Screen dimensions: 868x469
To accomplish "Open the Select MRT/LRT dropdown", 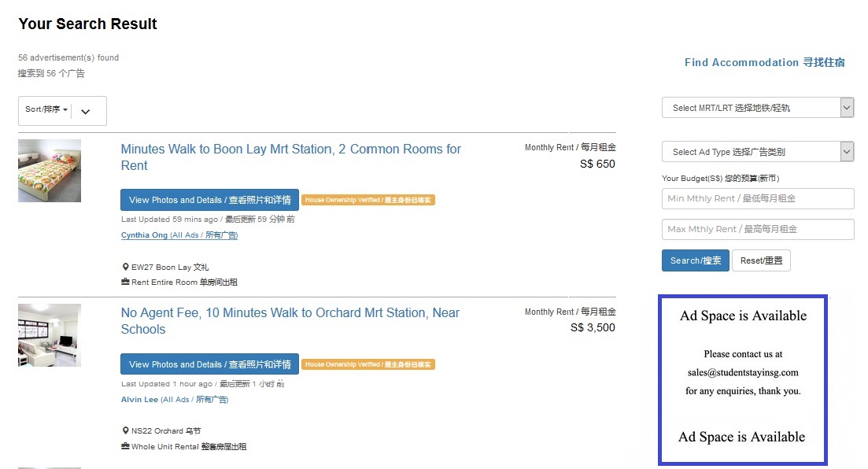I will pyautogui.click(x=758, y=108).
